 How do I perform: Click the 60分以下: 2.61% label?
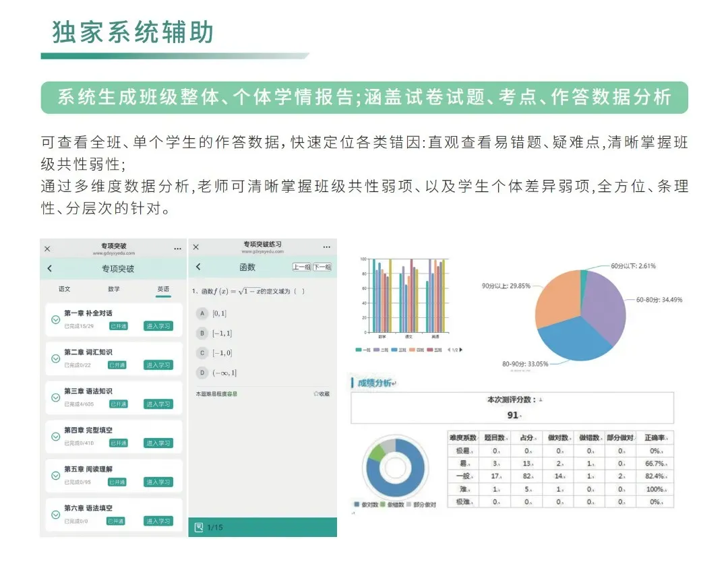pos(633,266)
